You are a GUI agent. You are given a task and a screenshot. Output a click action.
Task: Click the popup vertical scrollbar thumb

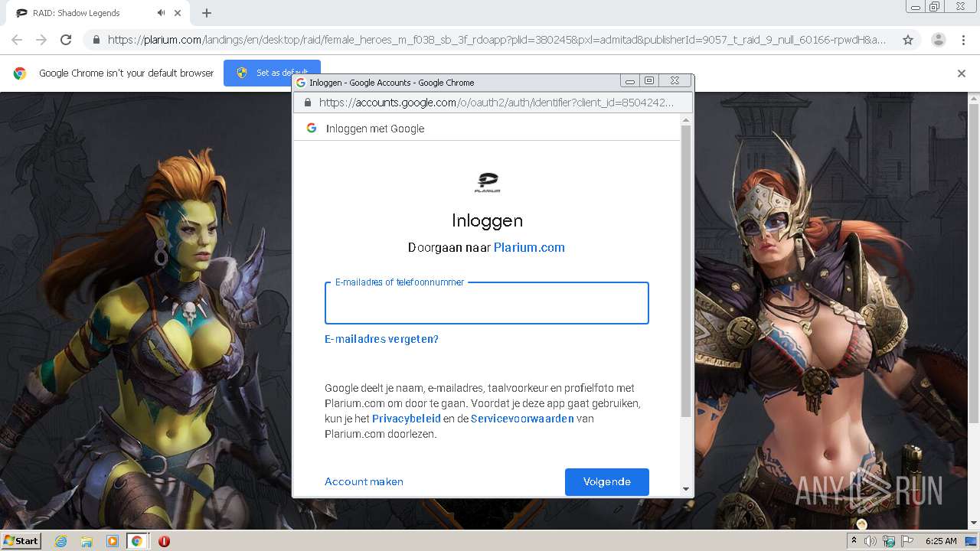(686, 271)
